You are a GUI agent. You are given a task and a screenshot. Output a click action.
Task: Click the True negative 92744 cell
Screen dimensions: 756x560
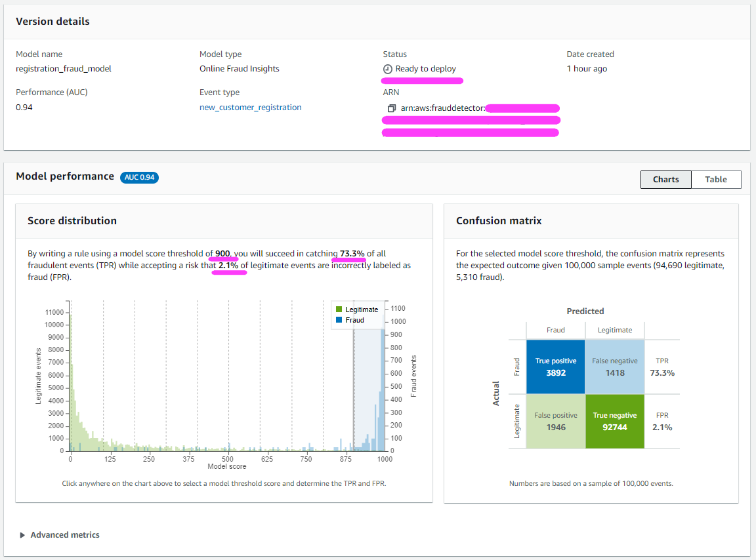pos(615,421)
